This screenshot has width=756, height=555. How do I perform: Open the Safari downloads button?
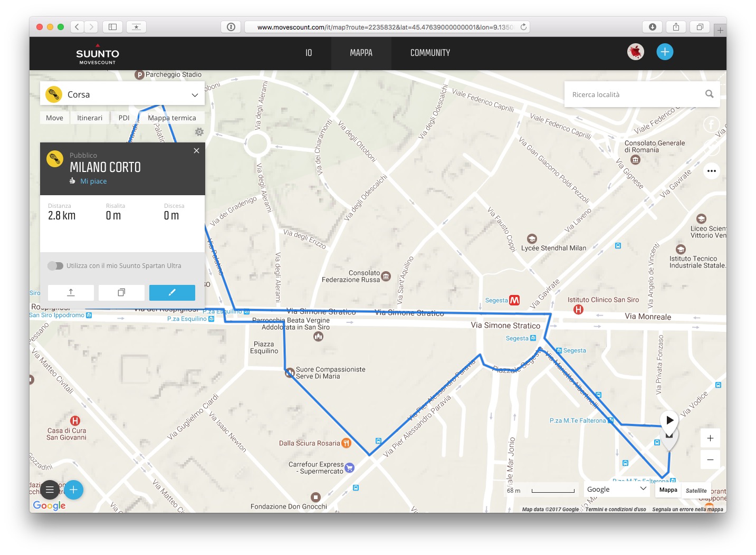pos(653,27)
